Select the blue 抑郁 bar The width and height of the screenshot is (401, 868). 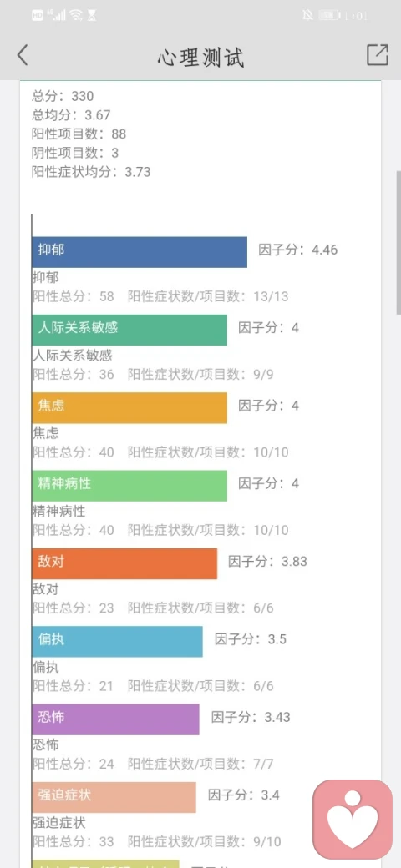tap(140, 252)
